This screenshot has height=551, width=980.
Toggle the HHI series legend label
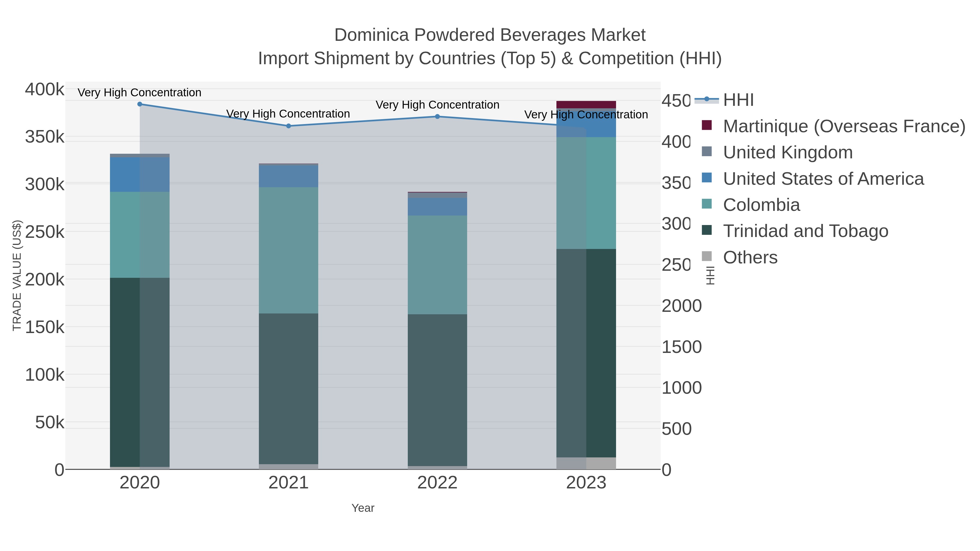coord(738,100)
